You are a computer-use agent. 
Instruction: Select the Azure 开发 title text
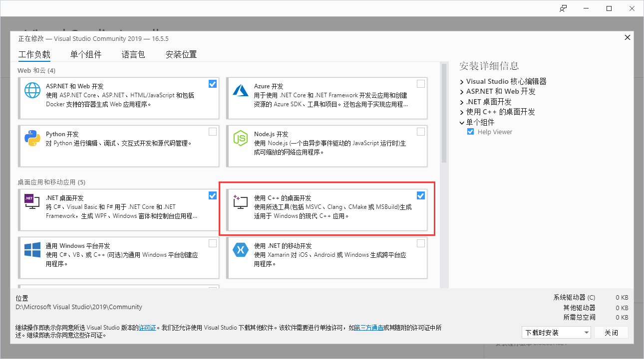pyautogui.click(x=269, y=86)
